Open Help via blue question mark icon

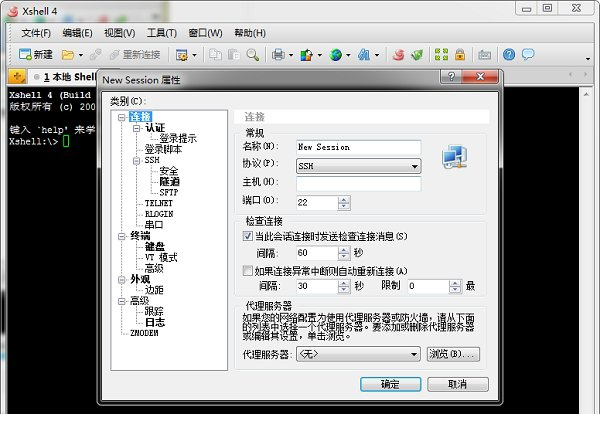click(509, 55)
